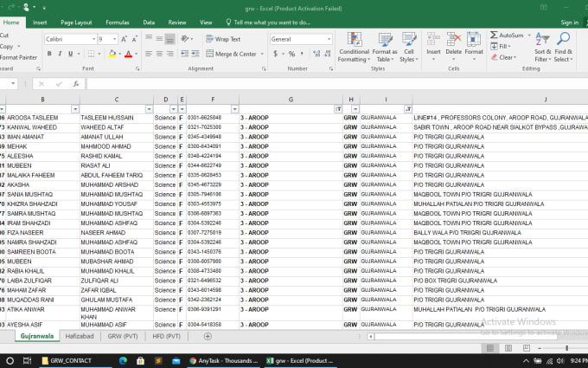
Task: Click the Fill Color bucket icon
Action: 112,54
